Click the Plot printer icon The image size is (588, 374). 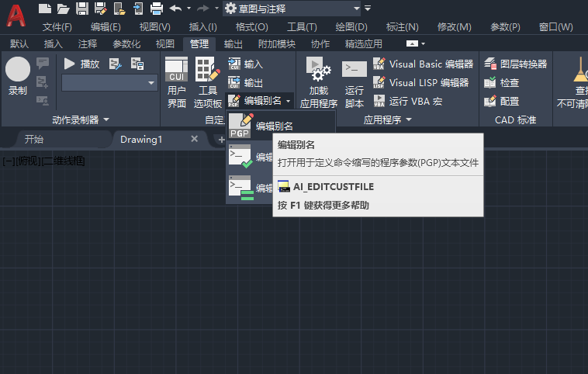[x=157, y=9]
